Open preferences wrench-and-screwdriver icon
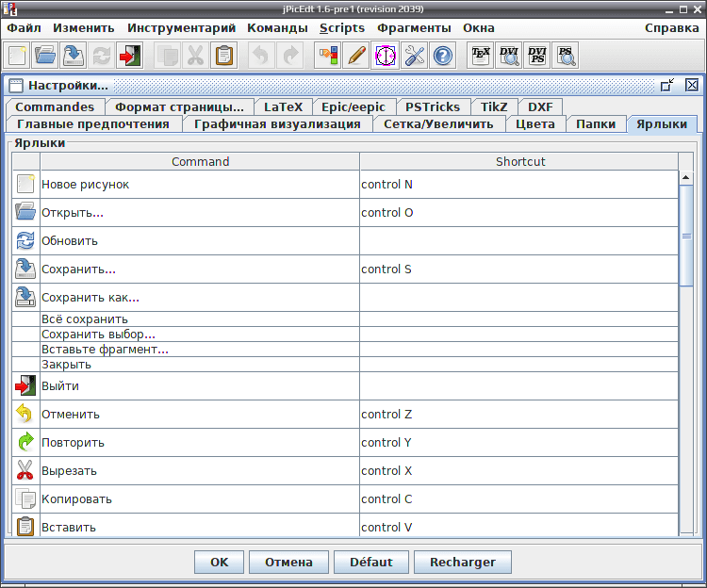The height and width of the screenshot is (588, 707). (x=414, y=56)
